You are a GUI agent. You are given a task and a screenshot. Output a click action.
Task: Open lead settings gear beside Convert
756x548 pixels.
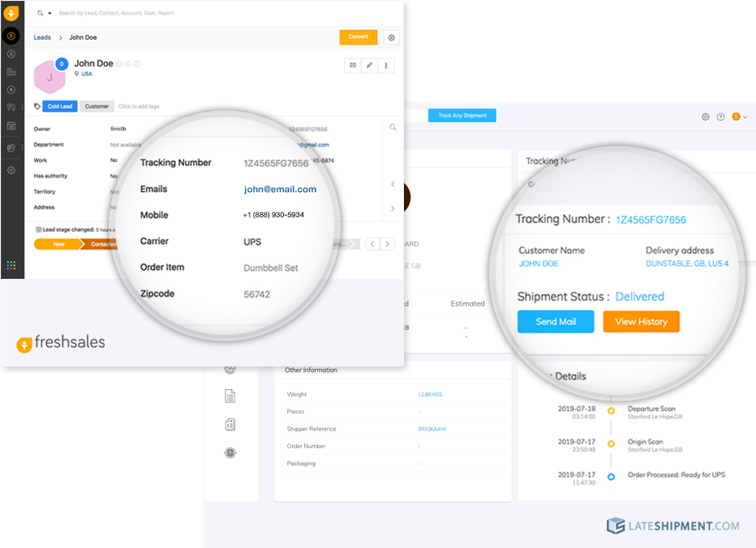(x=392, y=37)
